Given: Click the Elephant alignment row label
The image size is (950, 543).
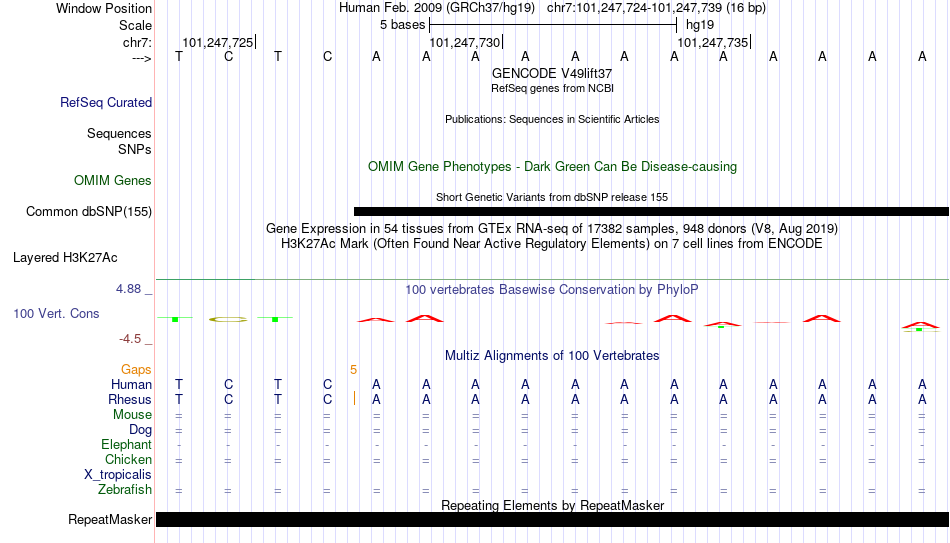Looking at the screenshot, I should coord(127,445).
